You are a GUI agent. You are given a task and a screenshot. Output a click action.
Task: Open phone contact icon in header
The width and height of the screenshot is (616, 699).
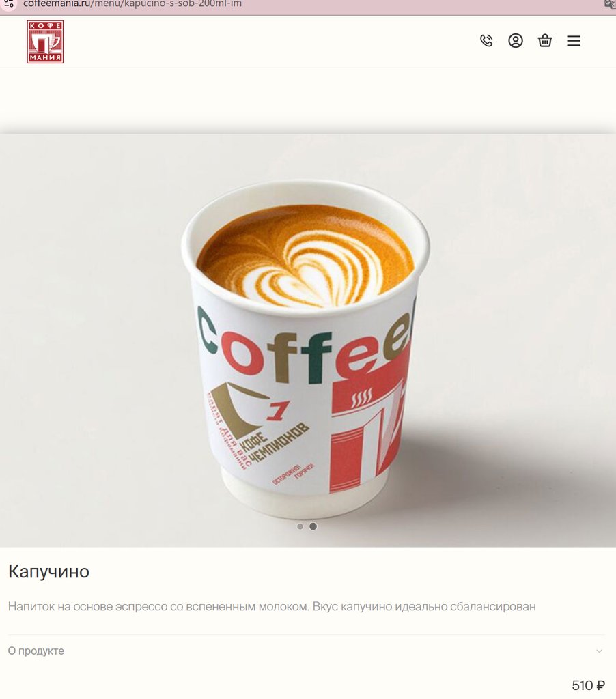coord(486,40)
